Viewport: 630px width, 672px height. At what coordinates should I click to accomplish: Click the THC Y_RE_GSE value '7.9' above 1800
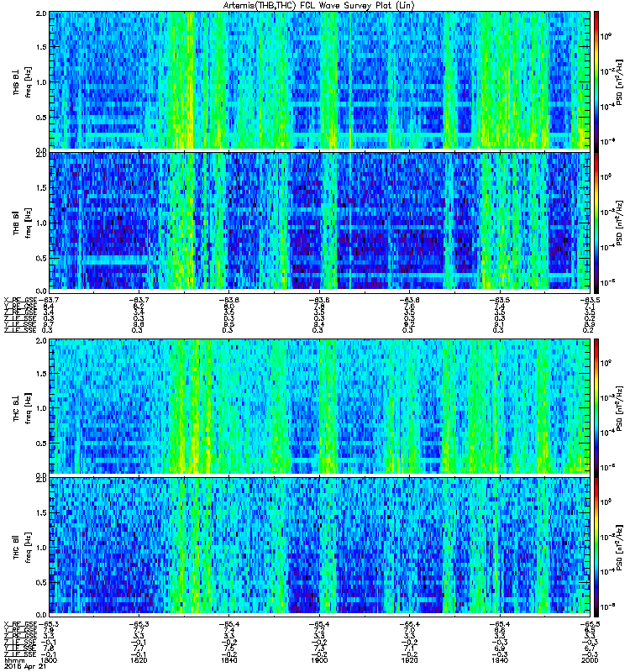(x=49, y=630)
